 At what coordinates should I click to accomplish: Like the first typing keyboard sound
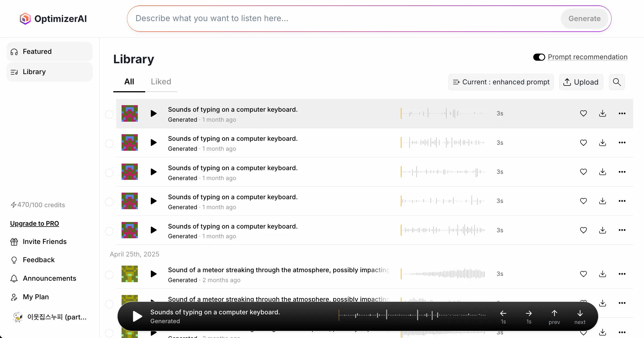[583, 113]
